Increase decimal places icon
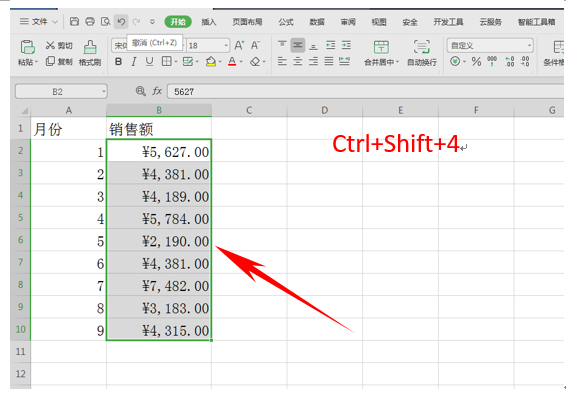The image size is (566, 396). (509, 61)
